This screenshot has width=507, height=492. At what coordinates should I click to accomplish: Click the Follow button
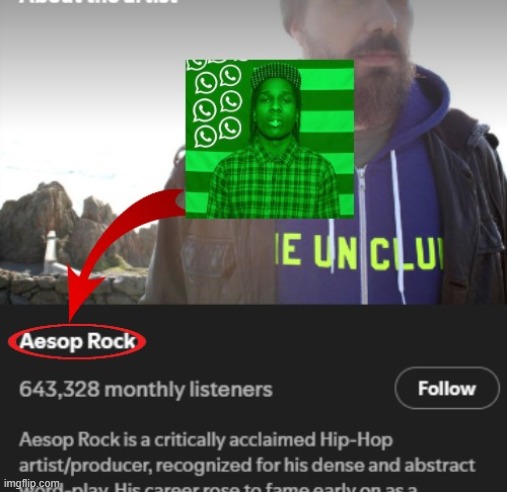click(447, 388)
